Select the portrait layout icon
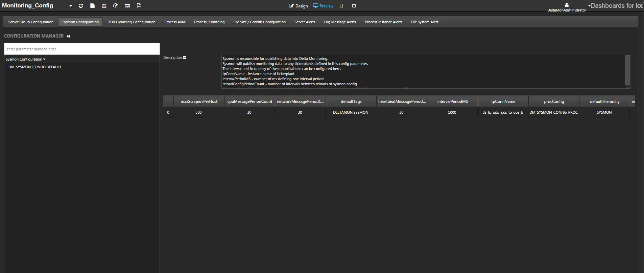 (x=341, y=6)
